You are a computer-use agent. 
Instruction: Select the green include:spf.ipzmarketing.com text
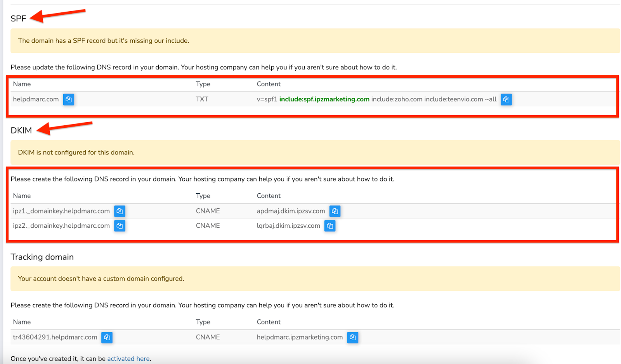[324, 99]
